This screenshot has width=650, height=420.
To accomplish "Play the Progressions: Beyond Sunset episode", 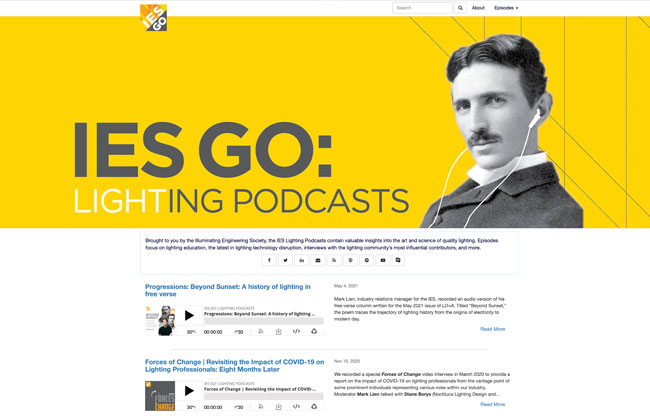I will coord(189,316).
